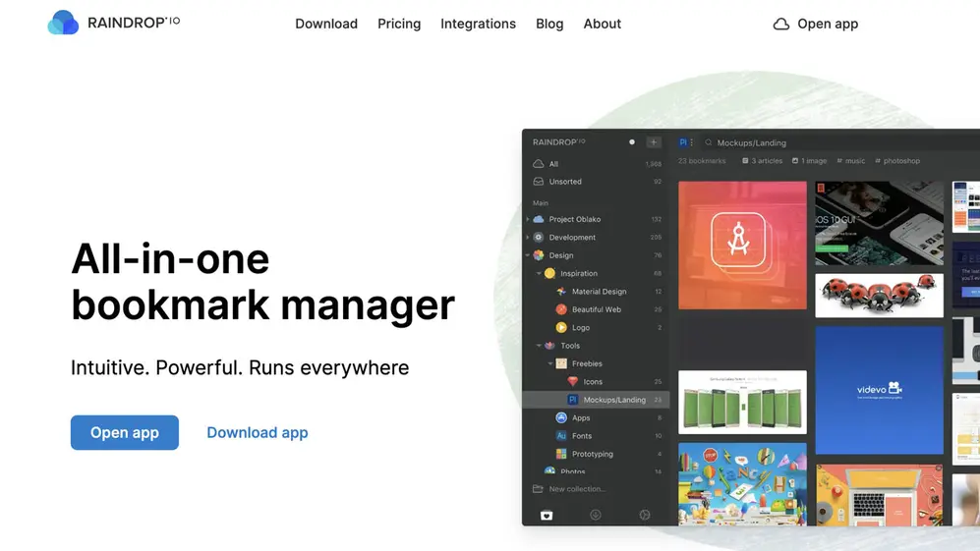Click the three-dot menu beside Pl header icon

coord(691,142)
